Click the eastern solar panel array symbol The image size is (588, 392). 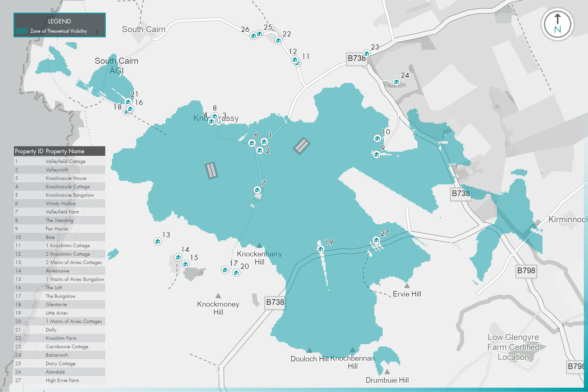pos(301,146)
